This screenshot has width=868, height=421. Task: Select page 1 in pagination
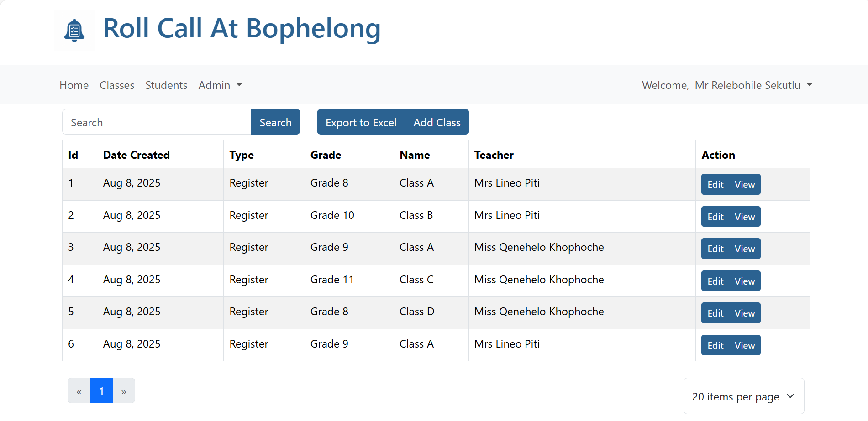tap(101, 391)
